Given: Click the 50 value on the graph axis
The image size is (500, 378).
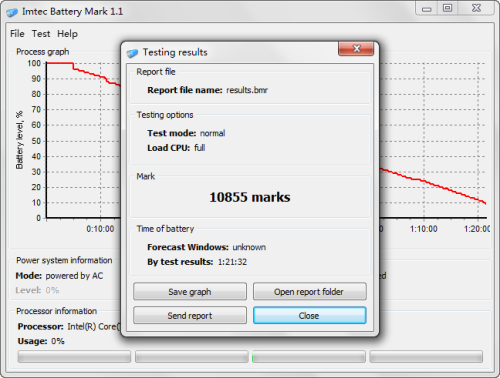Looking at the screenshot, I should (x=36, y=141).
